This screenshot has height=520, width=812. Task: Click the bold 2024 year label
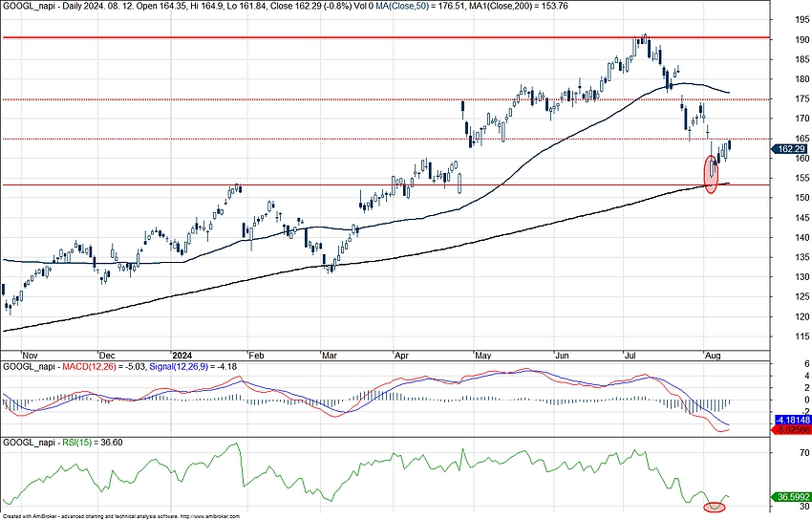(x=182, y=356)
